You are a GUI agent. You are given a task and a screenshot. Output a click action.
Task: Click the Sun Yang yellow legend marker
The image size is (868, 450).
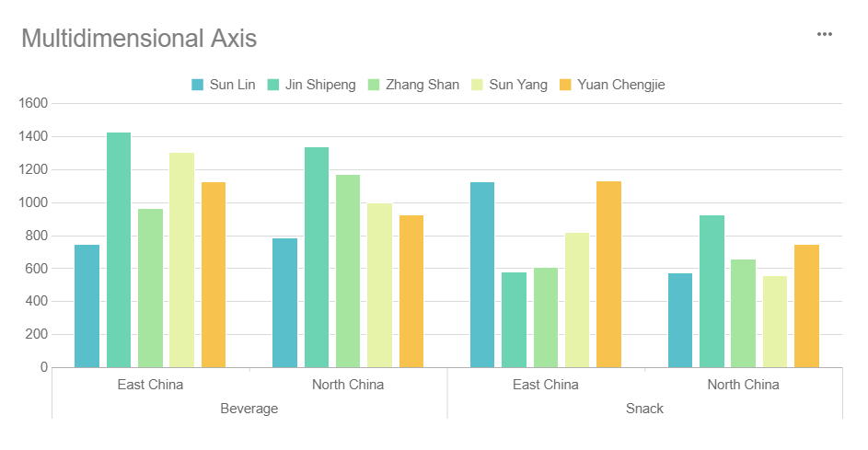(477, 85)
